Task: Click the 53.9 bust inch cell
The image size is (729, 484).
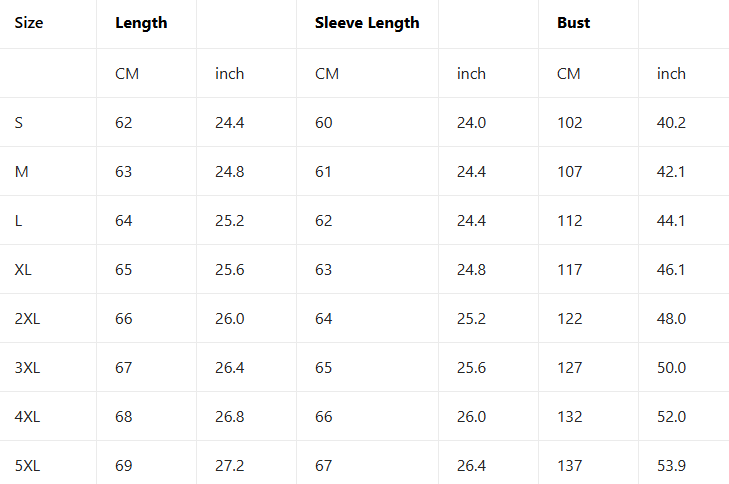Action: click(671, 466)
